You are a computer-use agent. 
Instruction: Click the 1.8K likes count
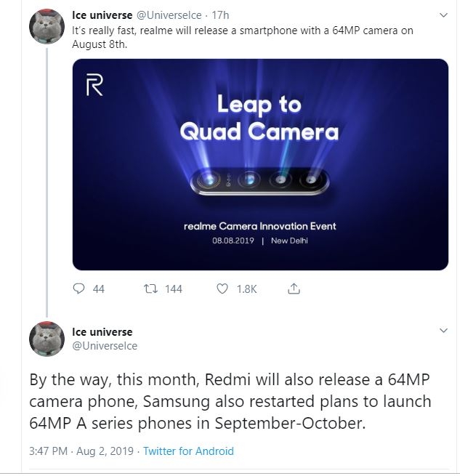click(246, 289)
